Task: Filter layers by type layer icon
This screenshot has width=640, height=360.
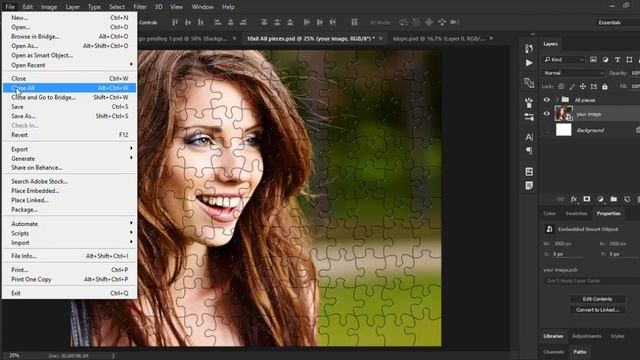Action: pyautogui.click(x=617, y=60)
